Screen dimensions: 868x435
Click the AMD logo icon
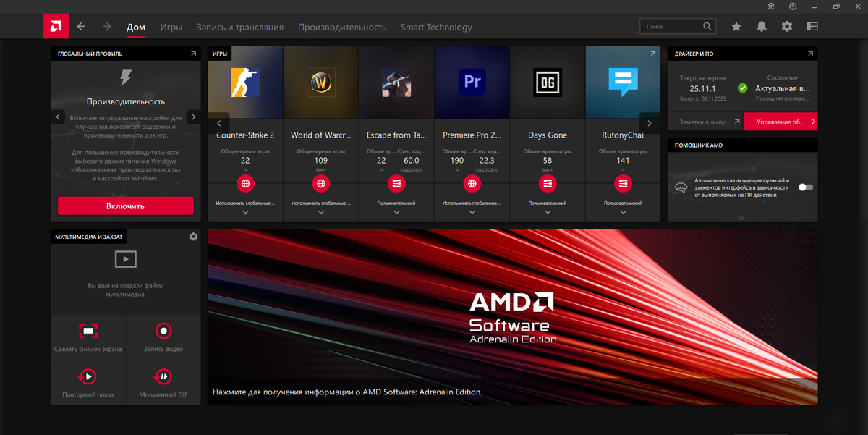click(55, 27)
